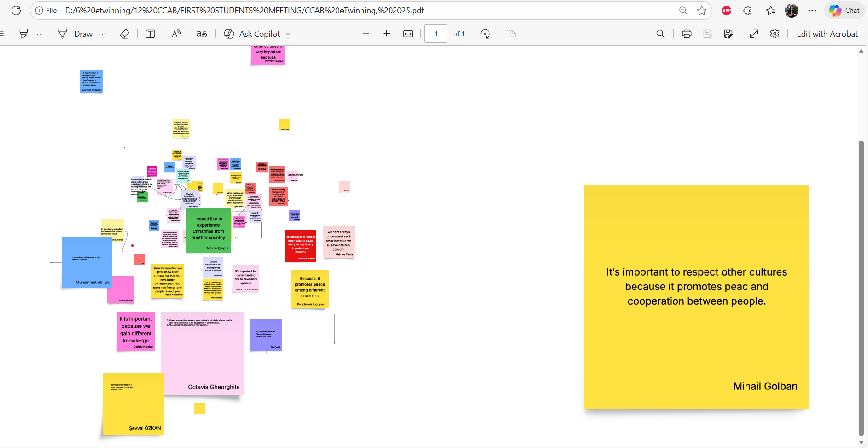Expand the Highlight color dropdown
Image resolution: width=868 pixels, height=448 pixels.
point(39,34)
